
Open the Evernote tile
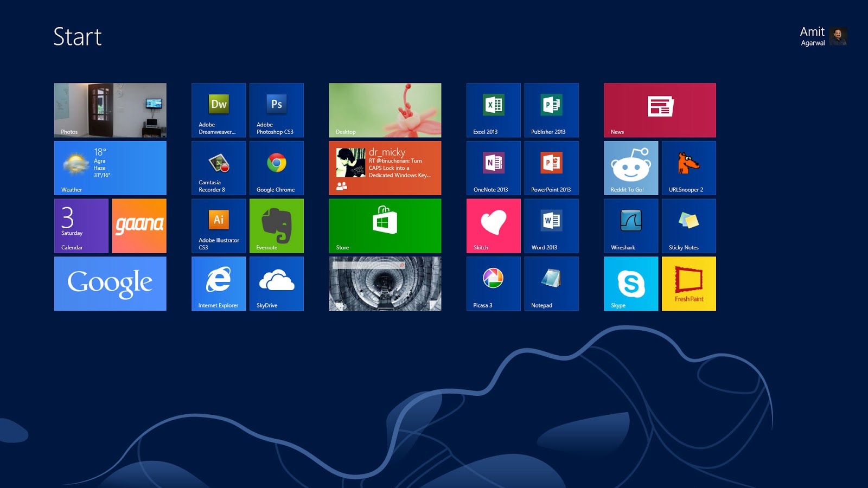pyautogui.click(x=277, y=226)
